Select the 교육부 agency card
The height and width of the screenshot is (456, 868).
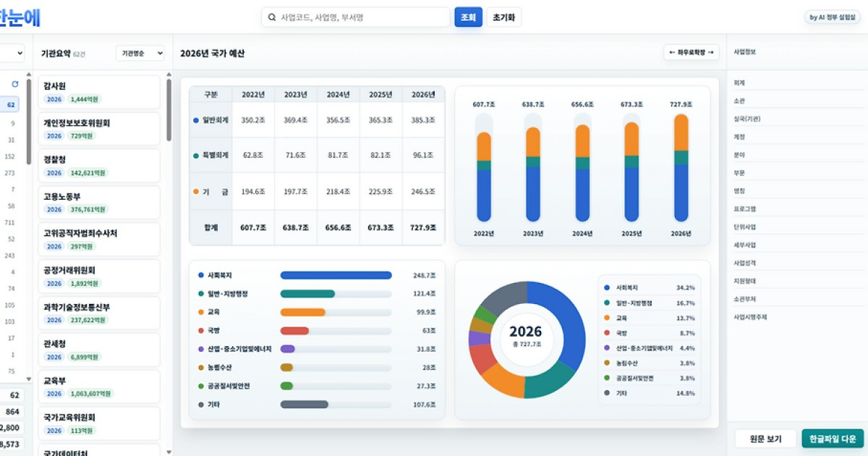(99, 387)
